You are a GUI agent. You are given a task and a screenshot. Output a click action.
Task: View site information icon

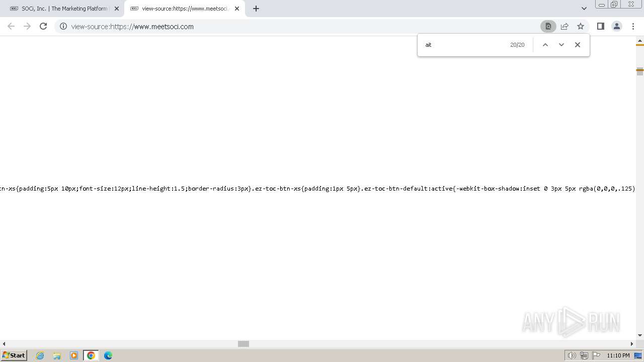pos(63,26)
